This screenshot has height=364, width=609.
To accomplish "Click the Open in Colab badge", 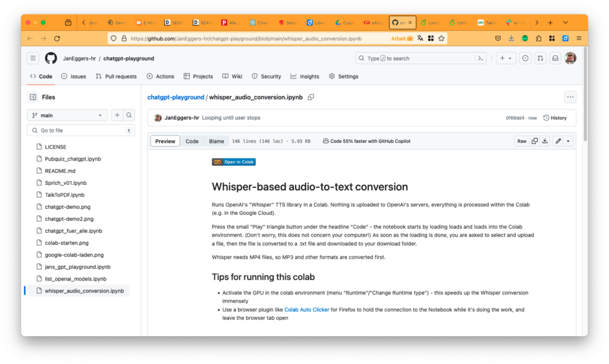I will coord(233,162).
